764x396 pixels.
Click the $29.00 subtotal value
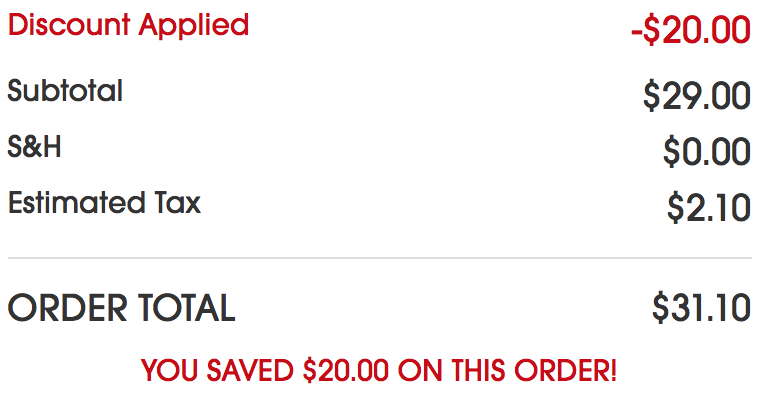point(697,96)
